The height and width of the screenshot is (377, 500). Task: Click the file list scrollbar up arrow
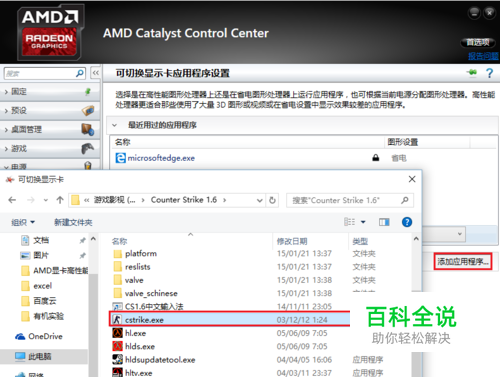pos(416,239)
